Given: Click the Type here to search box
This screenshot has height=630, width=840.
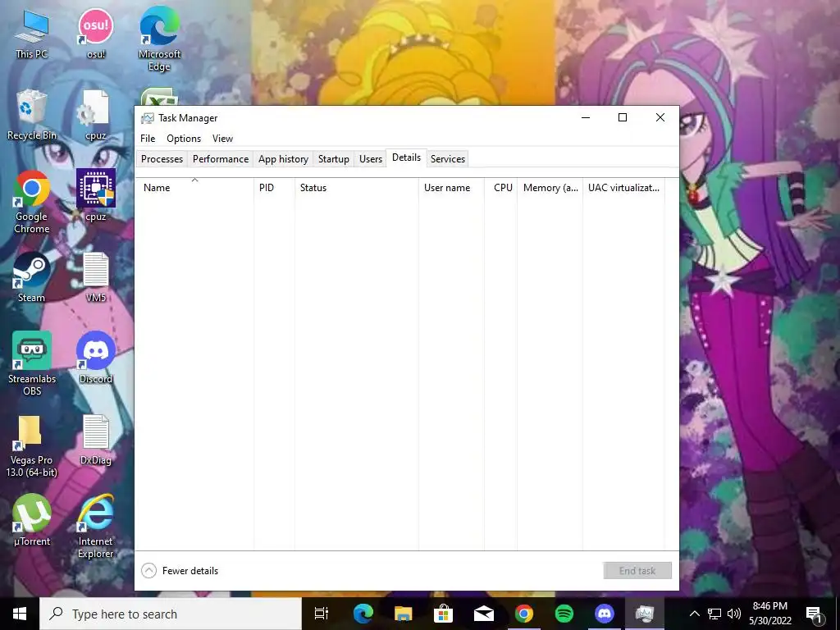Looking at the screenshot, I should (x=171, y=614).
